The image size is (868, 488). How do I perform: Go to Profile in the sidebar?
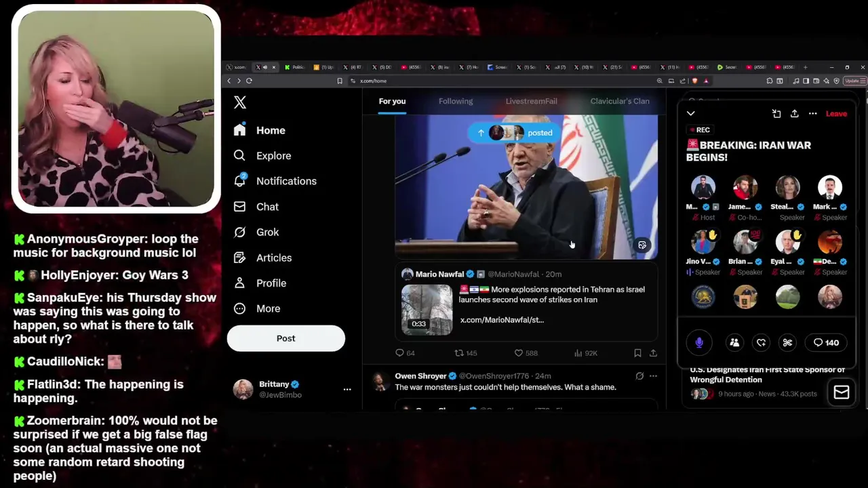(x=260, y=283)
